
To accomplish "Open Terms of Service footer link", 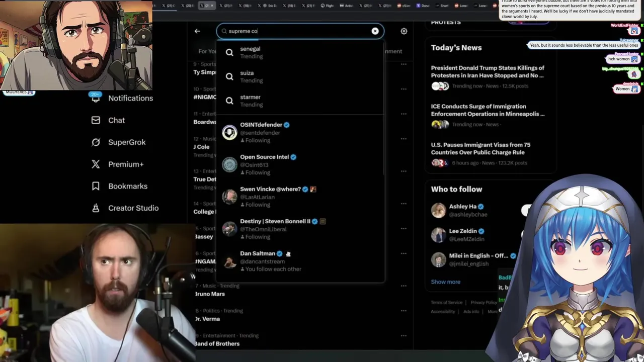I will [x=446, y=303].
